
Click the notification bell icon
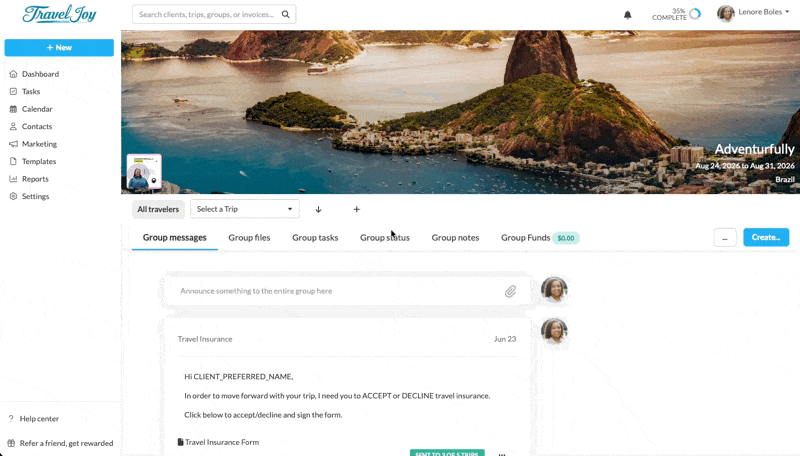(x=628, y=15)
